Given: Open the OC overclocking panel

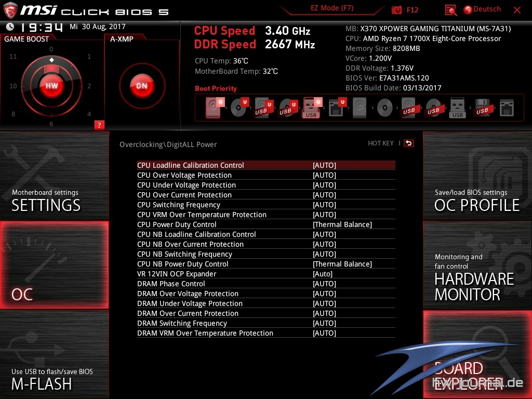Looking at the screenshot, I should [x=54, y=265].
